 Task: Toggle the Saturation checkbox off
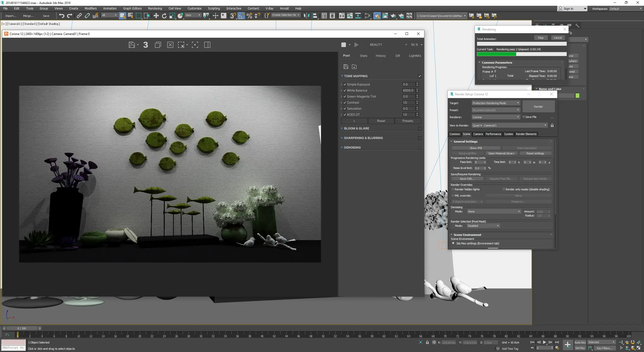[345, 109]
